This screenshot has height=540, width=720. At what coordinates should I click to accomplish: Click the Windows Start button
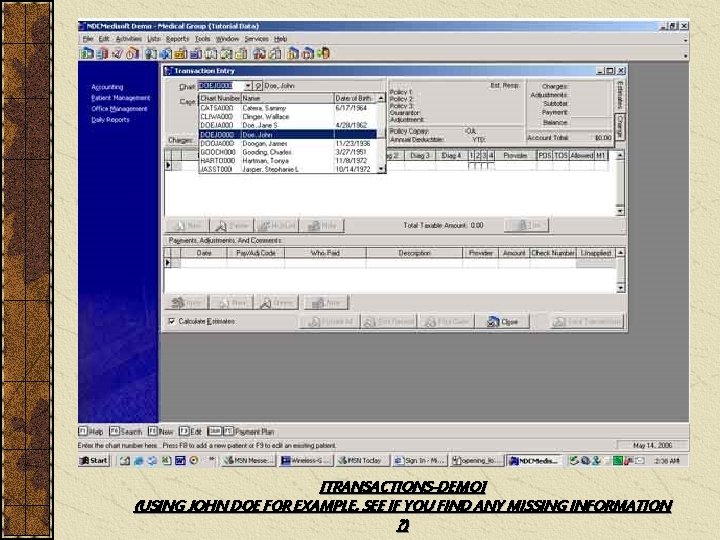[x=94, y=461]
